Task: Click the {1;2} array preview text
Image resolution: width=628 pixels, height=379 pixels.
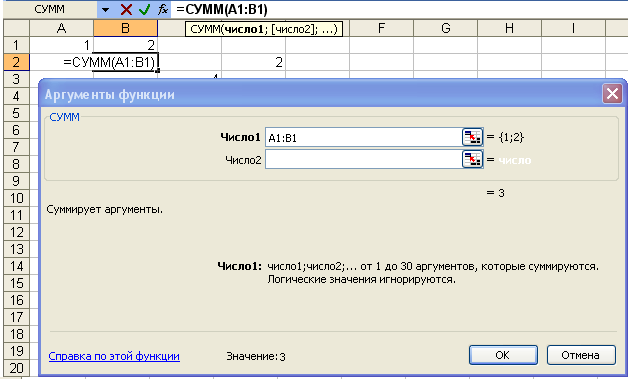Action: [x=511, y=137]
